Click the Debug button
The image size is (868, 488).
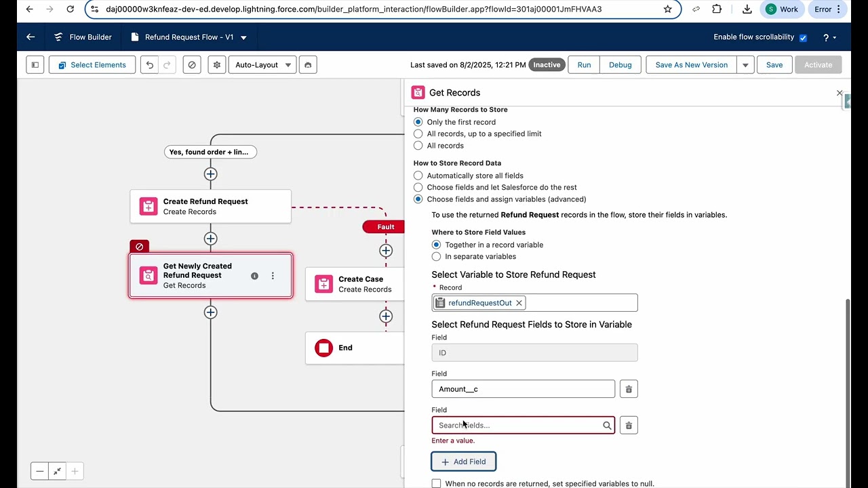pos(620,65)
